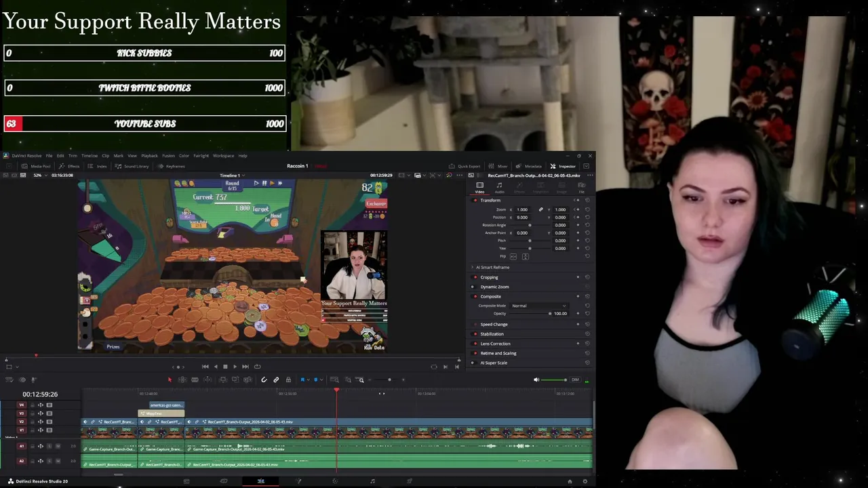868x488 pixels.
Task: Toggle the Cropping section on/off
Action: point(475,277)
